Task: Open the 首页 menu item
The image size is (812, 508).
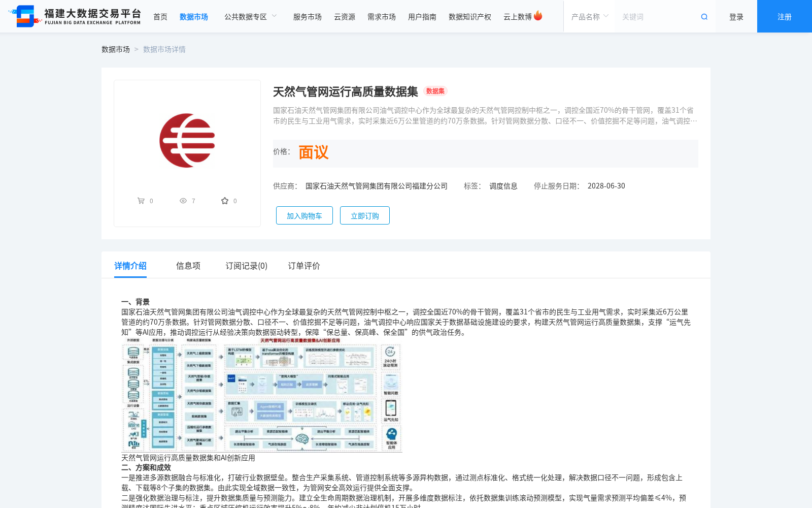Action: tap(160, 17)
